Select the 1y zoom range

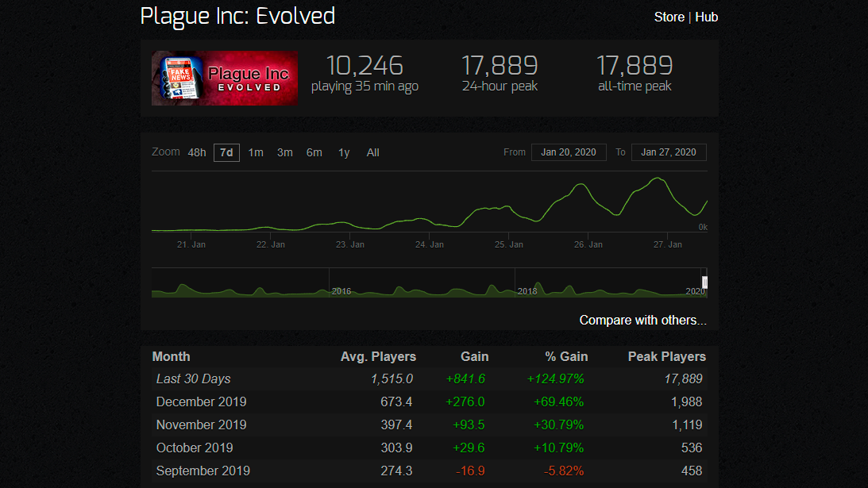click(344, 152)
